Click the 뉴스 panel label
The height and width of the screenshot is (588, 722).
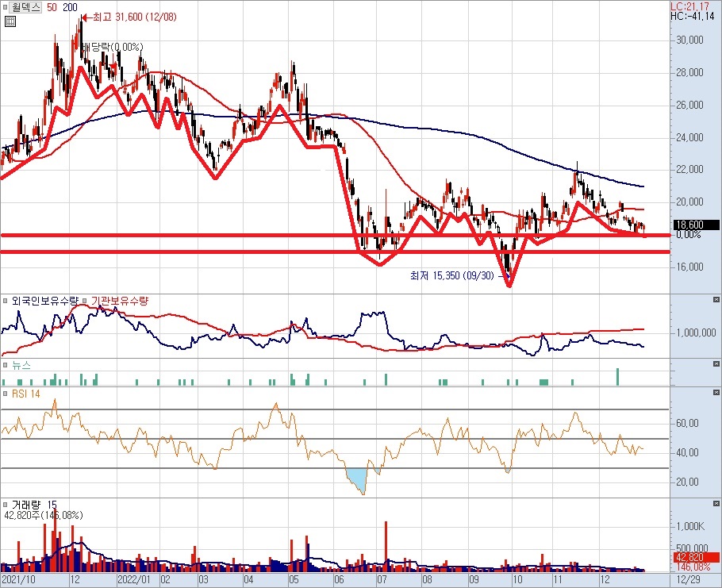click(21, 365)
